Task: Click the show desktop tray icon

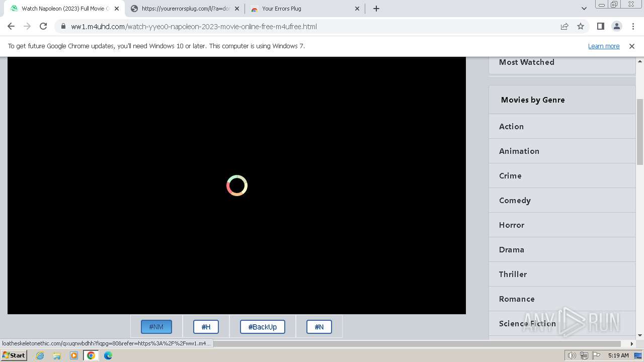Action: pos(638,355)
